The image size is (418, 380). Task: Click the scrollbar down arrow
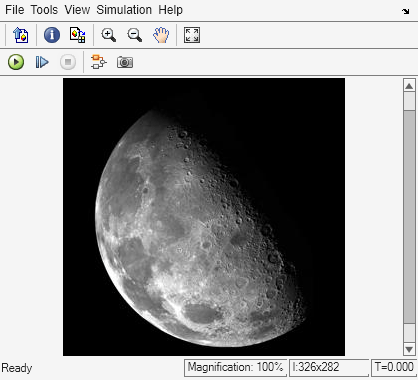409,349
